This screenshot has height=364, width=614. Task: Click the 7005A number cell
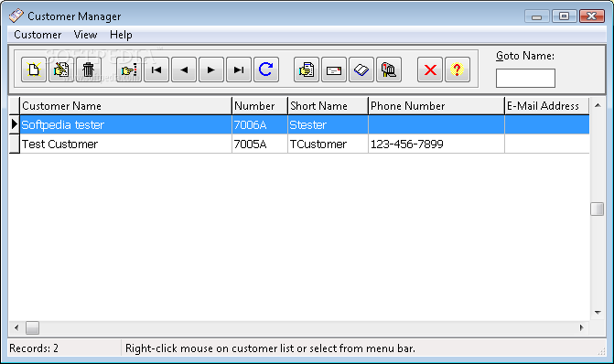pos(259,144)
